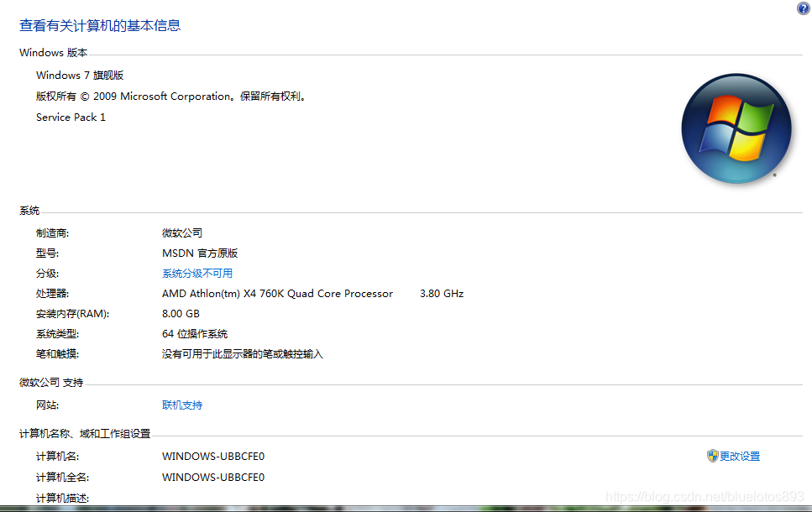Click the model value MSDN 官方原版

[200, 253]
